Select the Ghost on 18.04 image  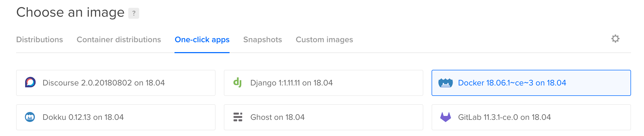(324, 117)
